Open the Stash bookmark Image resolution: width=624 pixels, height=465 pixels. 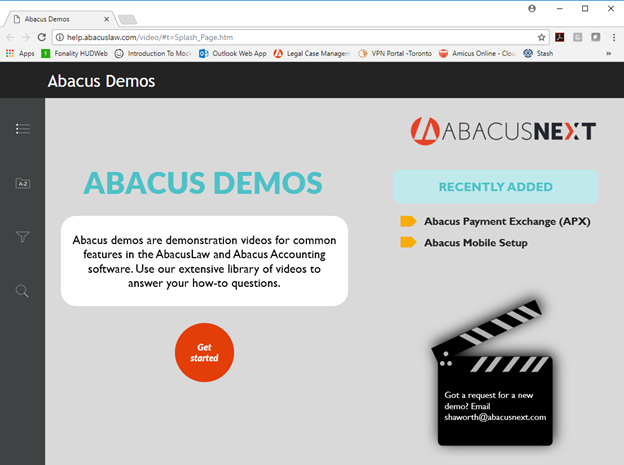[538, 53]
